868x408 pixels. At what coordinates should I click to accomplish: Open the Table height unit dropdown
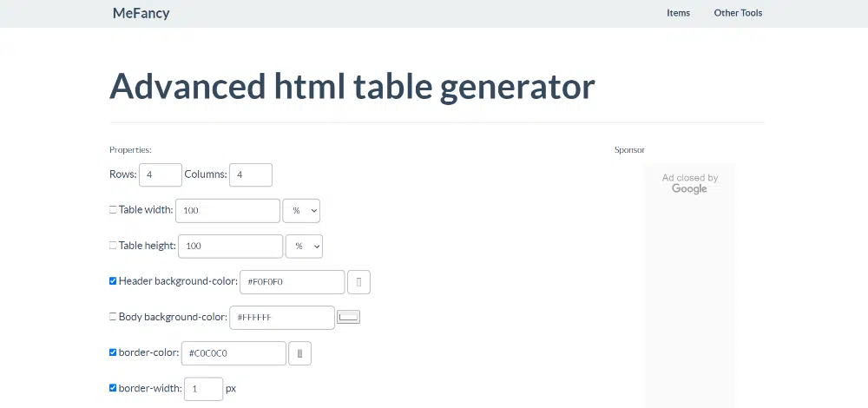point(304,247)
